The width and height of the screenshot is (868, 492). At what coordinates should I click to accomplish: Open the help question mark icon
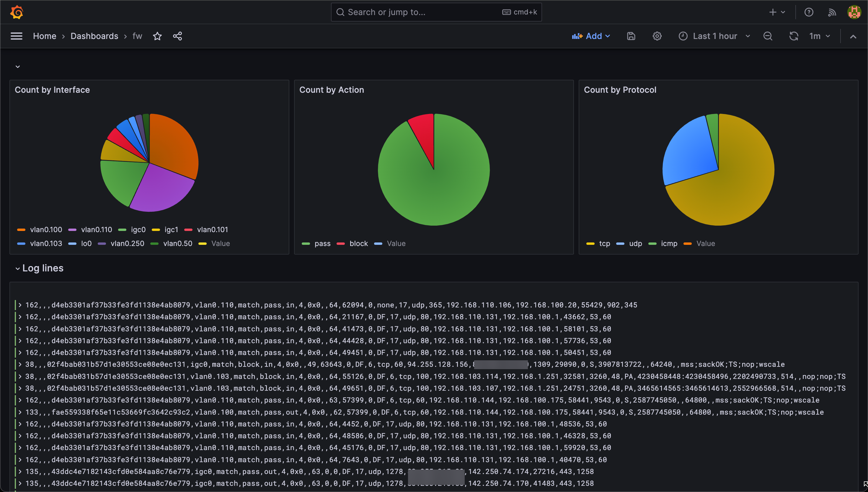click(809, 12)
